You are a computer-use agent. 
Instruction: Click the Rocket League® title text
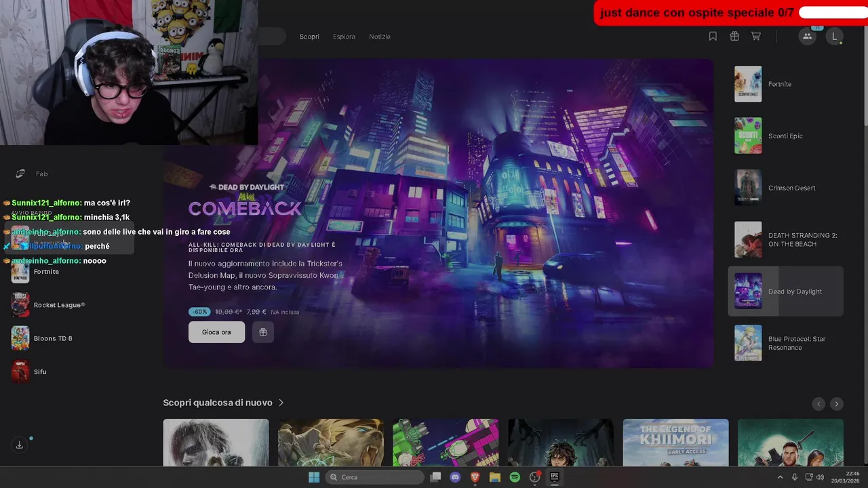(x=60, y=305)
